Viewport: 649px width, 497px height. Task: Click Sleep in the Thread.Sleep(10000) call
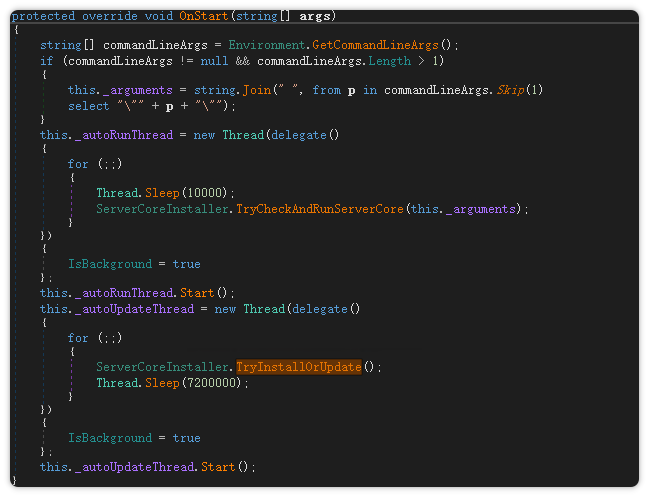[x=160, y=193]
